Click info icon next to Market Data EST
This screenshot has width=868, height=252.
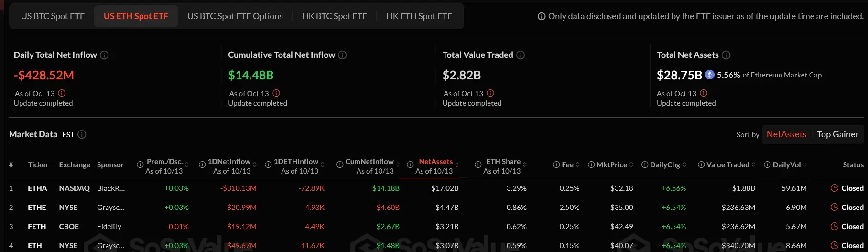tap(82, 134)
